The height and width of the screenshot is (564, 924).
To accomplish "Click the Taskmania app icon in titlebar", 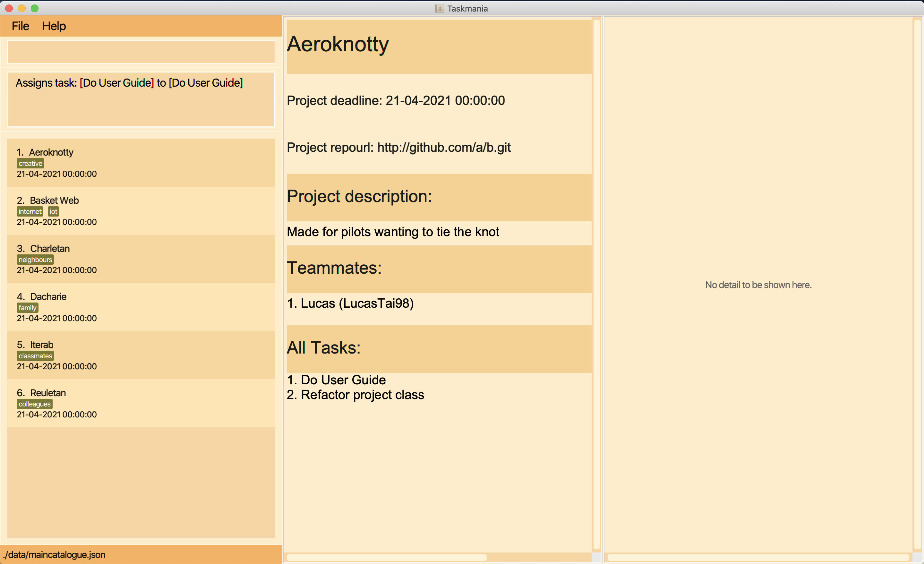I will pos(436,9).
